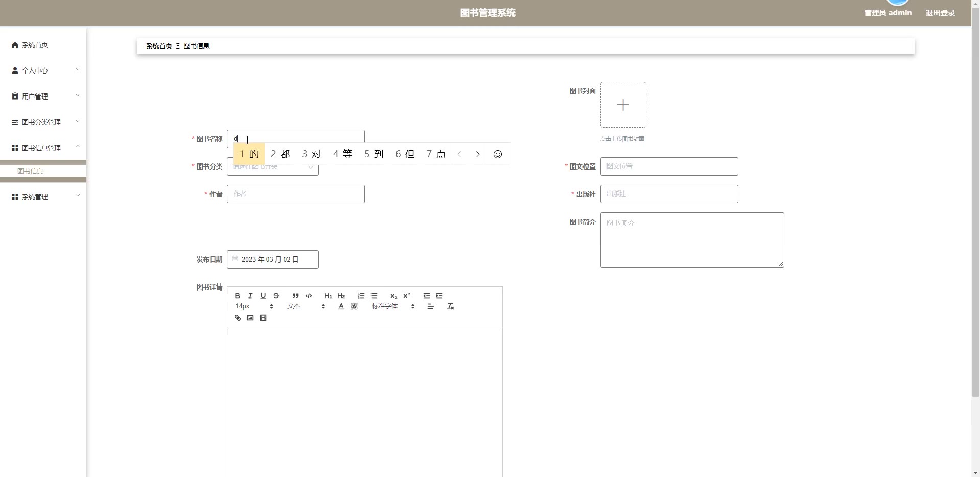This screenshot has height=477, width=980.
Task: Toggle underline formatting in the editor
Action: tap(263, 296)
